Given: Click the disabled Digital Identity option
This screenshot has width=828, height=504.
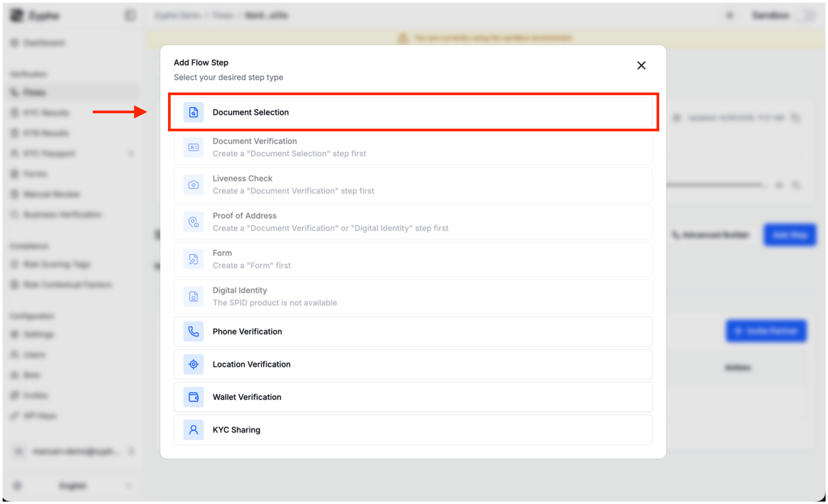Looking at the screenshot, I should (x=413, y=296).
